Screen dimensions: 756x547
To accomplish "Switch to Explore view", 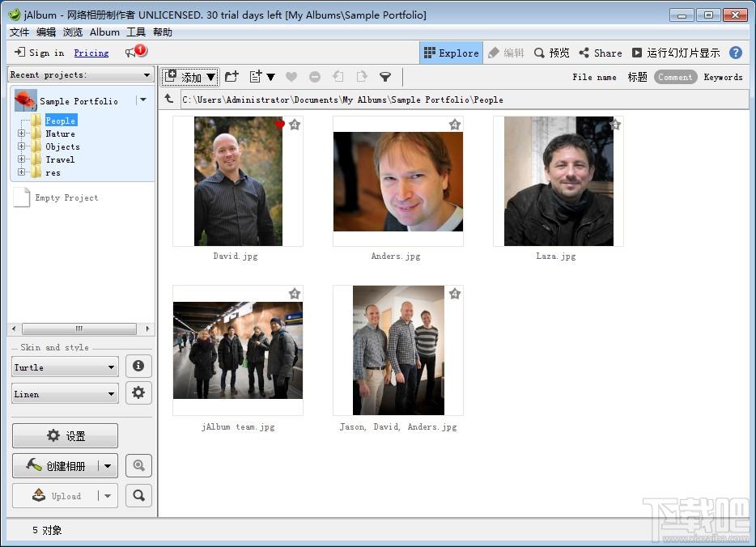I will (x=452, y=53).
